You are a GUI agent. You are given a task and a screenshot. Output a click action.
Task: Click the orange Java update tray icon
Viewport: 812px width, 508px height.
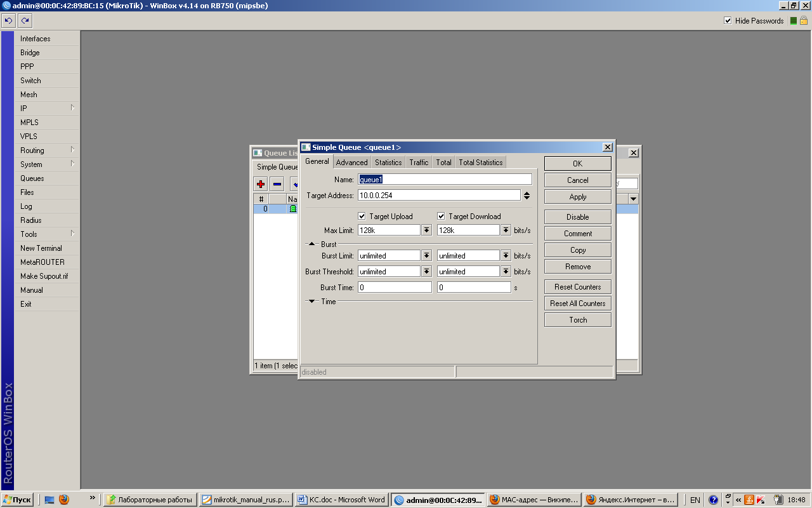[x=749, y=500]
